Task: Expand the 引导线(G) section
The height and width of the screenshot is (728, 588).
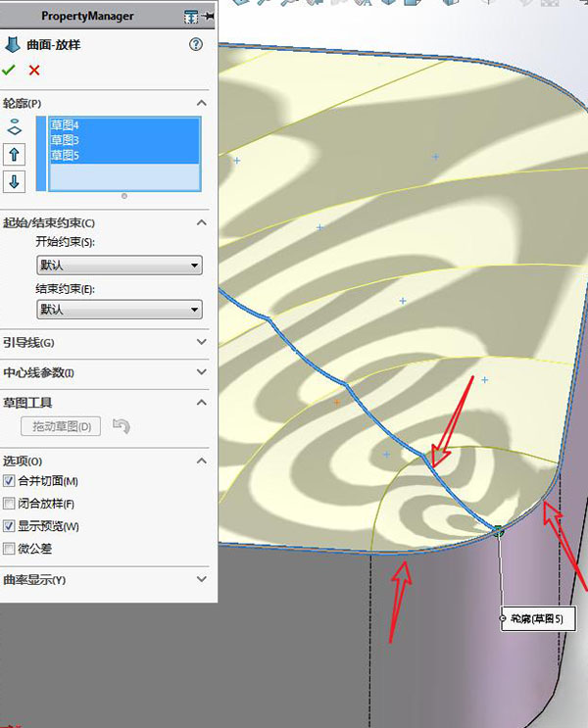Action: 202,342
